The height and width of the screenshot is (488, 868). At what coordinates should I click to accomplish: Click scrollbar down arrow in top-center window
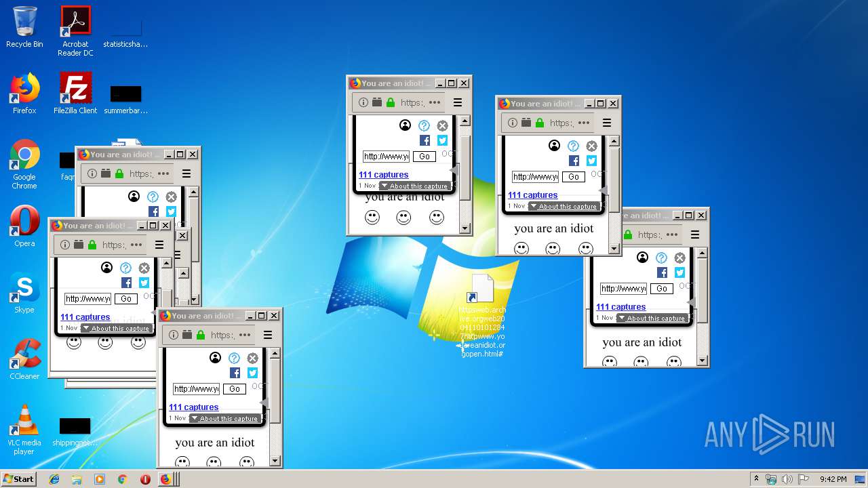point(465,228)
